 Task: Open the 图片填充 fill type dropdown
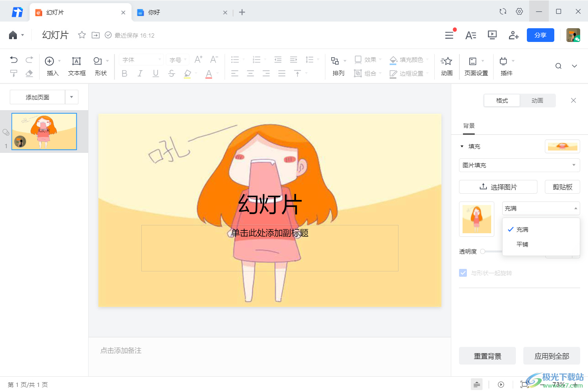[x=519, y=165]
